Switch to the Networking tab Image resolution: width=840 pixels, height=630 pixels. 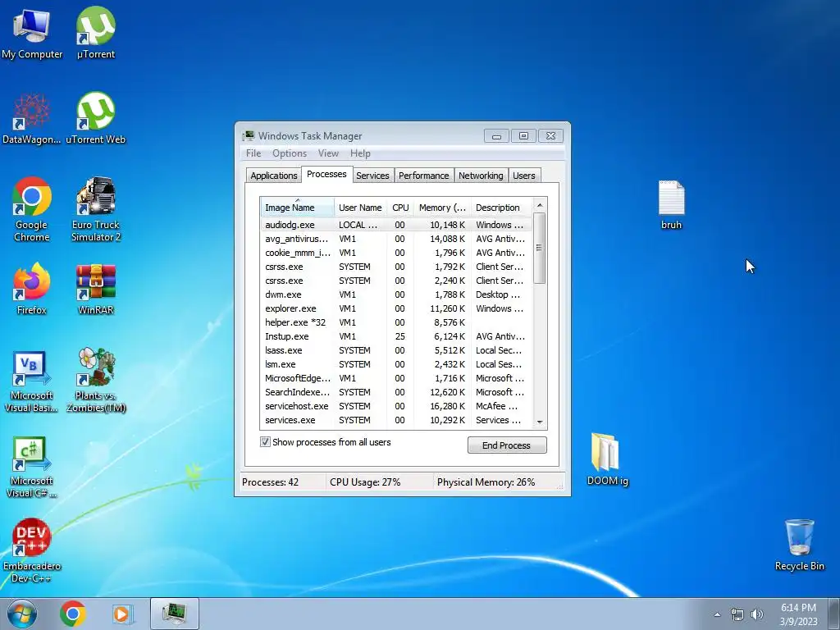pos(481,176)
